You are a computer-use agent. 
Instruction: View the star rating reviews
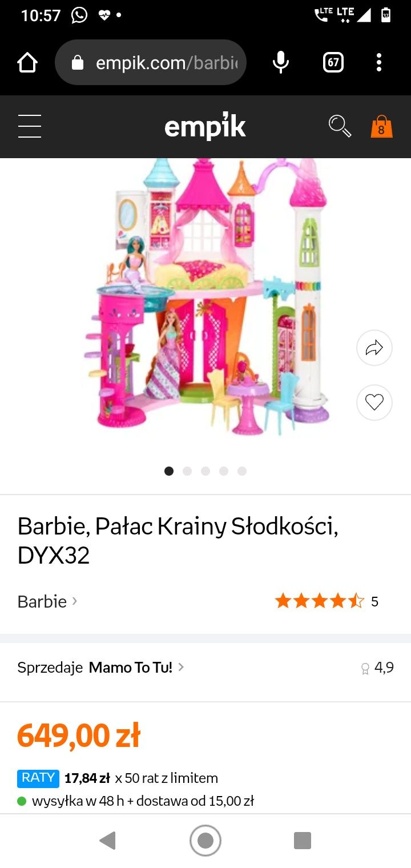click(x=326, y=601)
